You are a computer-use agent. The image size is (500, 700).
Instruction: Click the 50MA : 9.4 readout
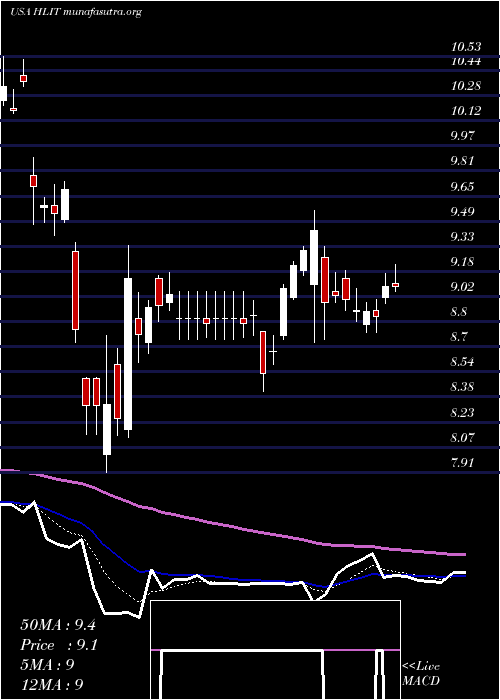[58, 625]
